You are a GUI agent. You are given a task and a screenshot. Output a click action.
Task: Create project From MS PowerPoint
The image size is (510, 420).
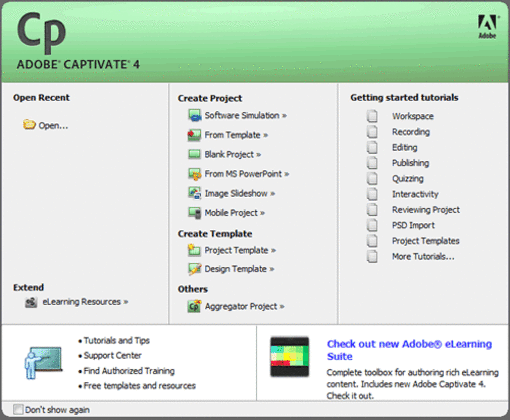click(247, 174)
